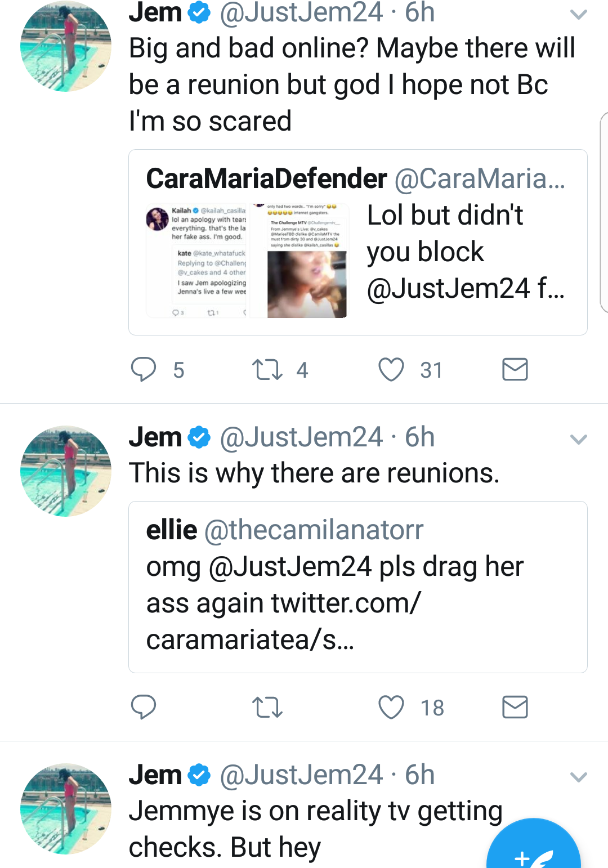Retweet the 'This is why there are reunions' tweet
The width and height of the screenshot is (608, 868).
[x=267, y=707]
